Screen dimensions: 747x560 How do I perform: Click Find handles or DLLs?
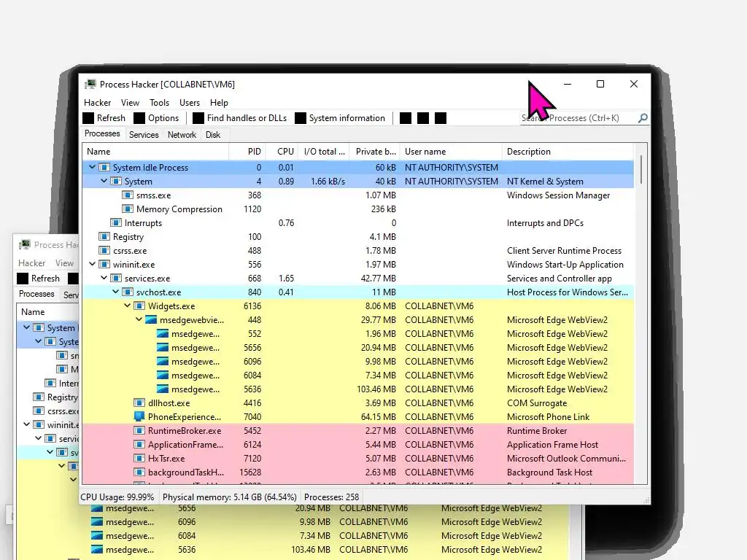point(239,118)
